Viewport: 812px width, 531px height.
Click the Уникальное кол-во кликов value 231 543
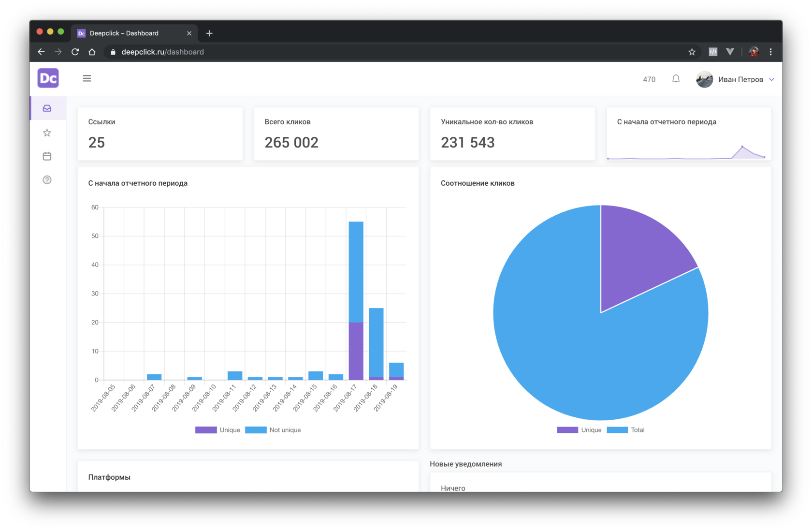pyautogui.click(x=468, y=143)
